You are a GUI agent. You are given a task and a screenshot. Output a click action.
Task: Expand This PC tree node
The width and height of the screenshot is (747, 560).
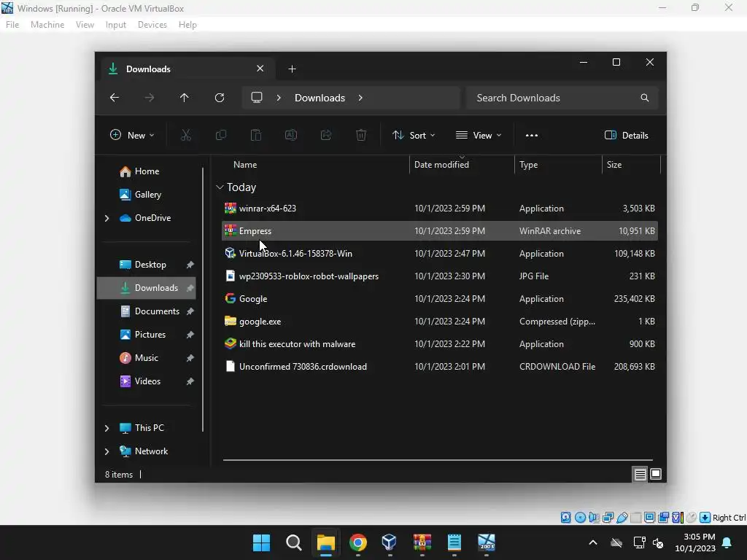click(x=107, y=428)
